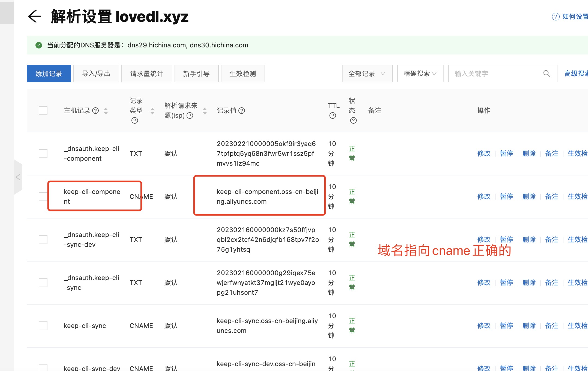Viewport: 588px width, 371px height.
Task: Click 修改 for keep-cli-component CNAME row
Action: coord(484,197)
